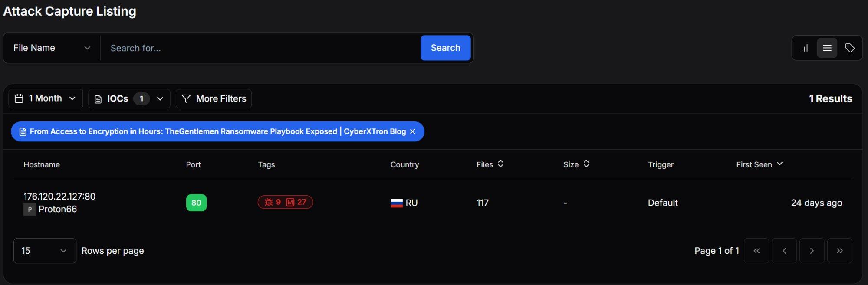Expand the 1 Month date range selector
Viewport: 868px width, 285px height.
(x=46, y=98)
